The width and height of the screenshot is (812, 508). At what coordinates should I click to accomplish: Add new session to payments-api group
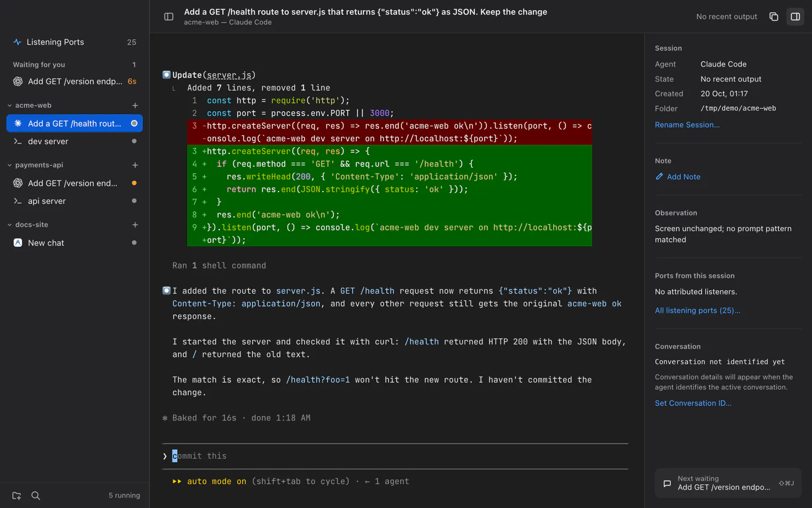tap(135, 165)
